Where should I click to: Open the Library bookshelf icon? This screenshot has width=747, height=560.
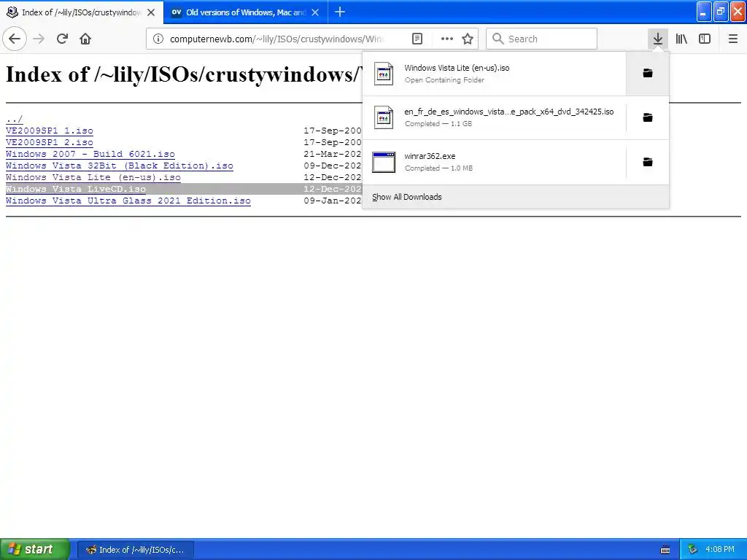click(681, 39)
